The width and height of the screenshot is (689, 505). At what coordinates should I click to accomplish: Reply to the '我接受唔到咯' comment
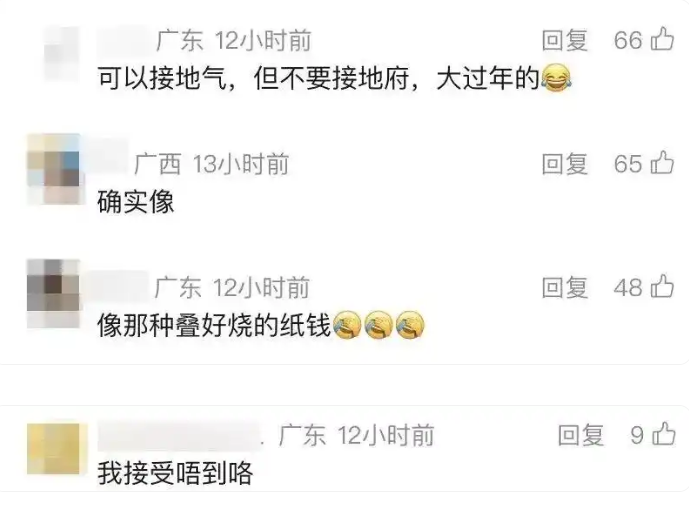581,435
